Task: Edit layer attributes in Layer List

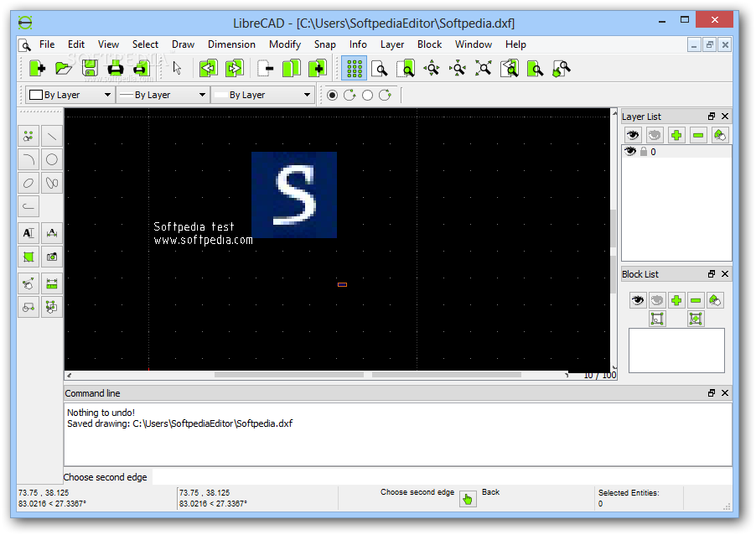Action: tap(719, 135)
